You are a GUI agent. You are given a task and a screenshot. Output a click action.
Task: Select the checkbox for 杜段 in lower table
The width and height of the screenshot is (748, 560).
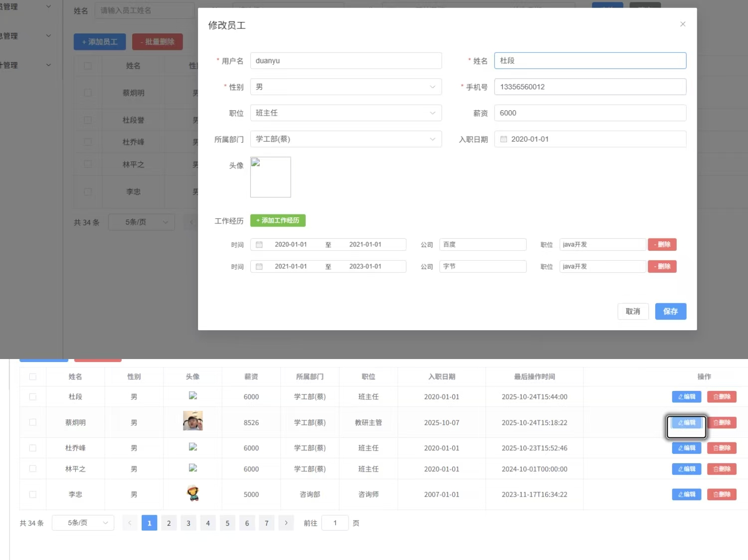[x=33, y=397]
